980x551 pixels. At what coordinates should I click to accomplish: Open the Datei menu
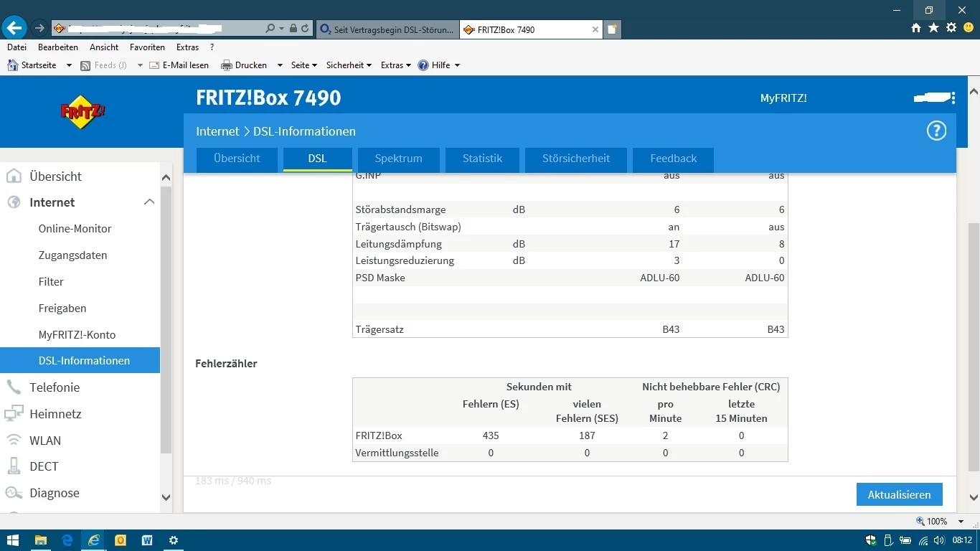(x=17, y=47)
